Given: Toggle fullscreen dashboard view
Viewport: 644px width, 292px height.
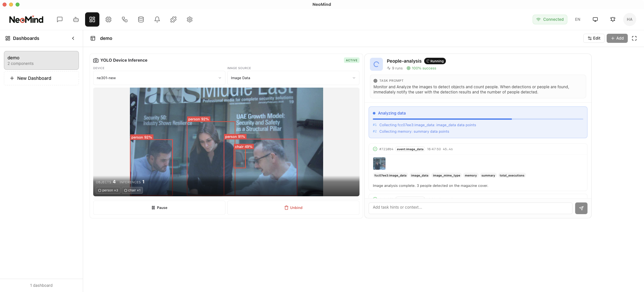Looking at the screenshot, I should click(634, 38).
